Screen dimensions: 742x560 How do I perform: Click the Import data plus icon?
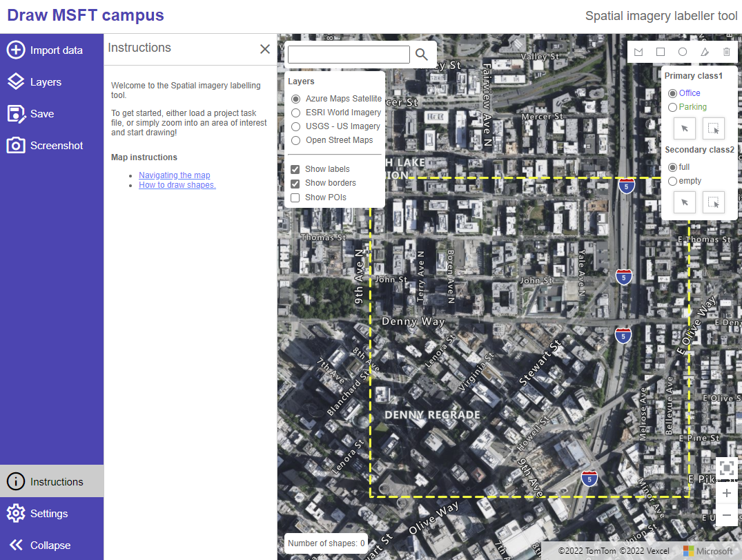(16, 50)
